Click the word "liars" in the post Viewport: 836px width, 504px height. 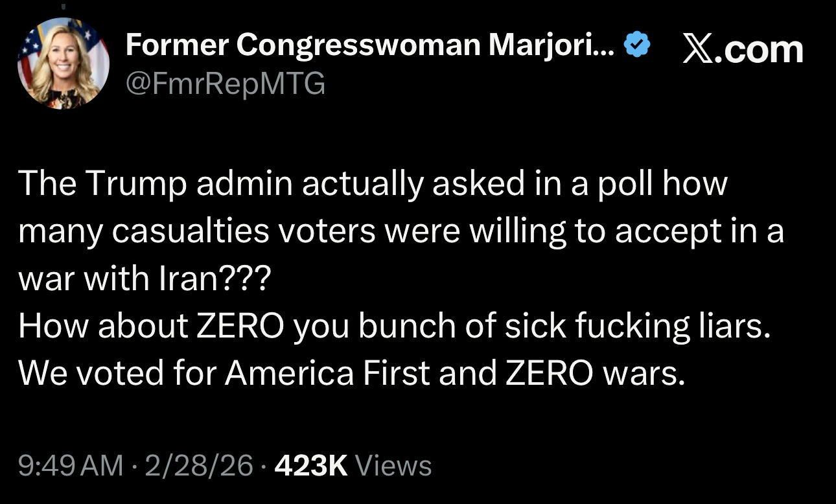[x=732, y=326]
